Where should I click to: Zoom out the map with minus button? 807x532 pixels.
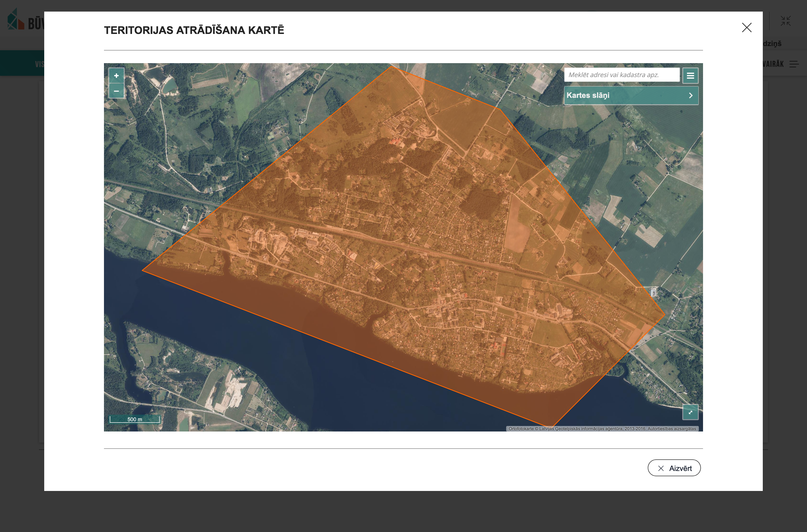pyautogui.click(x=116, y=91)
